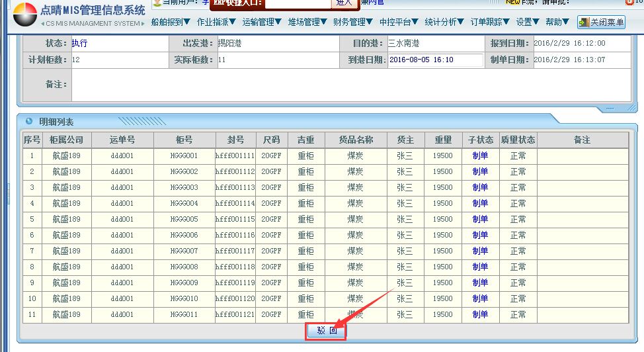Click the 到港日期 date input field
Viewport: 644px width, 352px height.
[435, 60]
